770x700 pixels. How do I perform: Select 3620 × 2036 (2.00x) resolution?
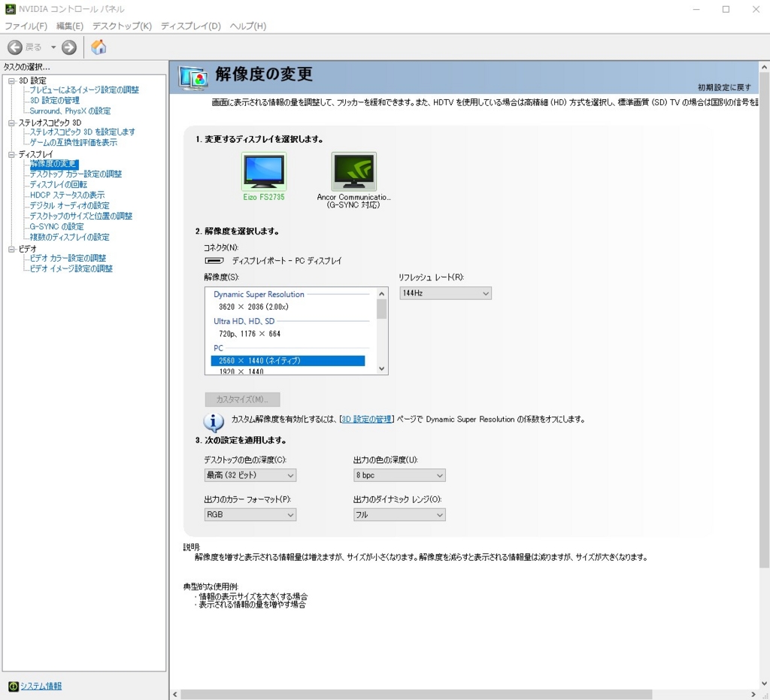tap(288, 307)
